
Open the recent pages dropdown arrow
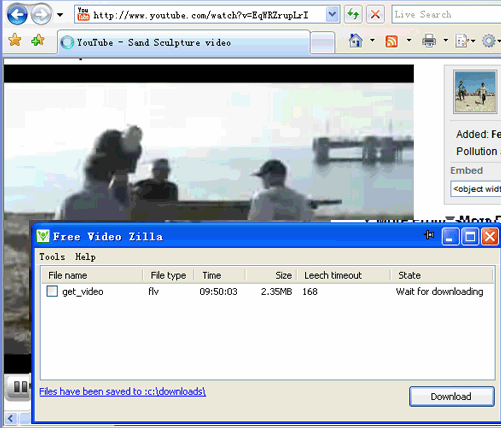pos(60,15)
